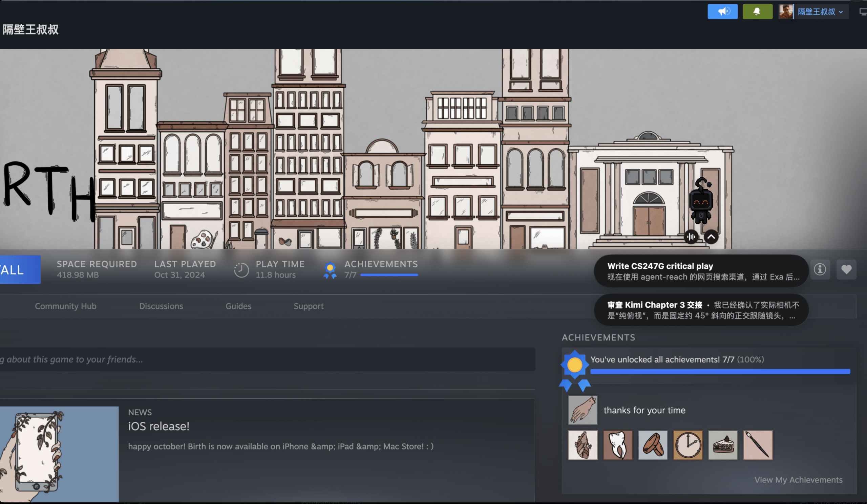Click the 11.8 hours play time text
The height and width of the screenshot is (504, 867).
pyautogui.click(x=276, y=275)
